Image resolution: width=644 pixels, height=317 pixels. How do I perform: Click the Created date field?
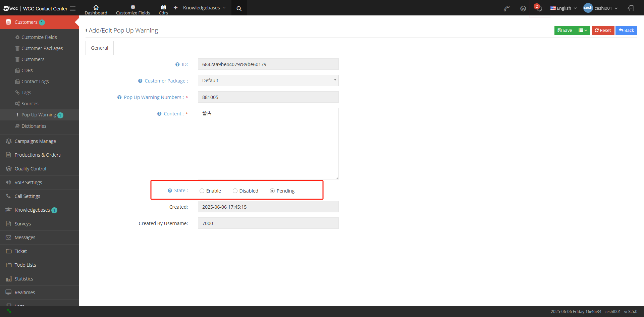point(268,207)
